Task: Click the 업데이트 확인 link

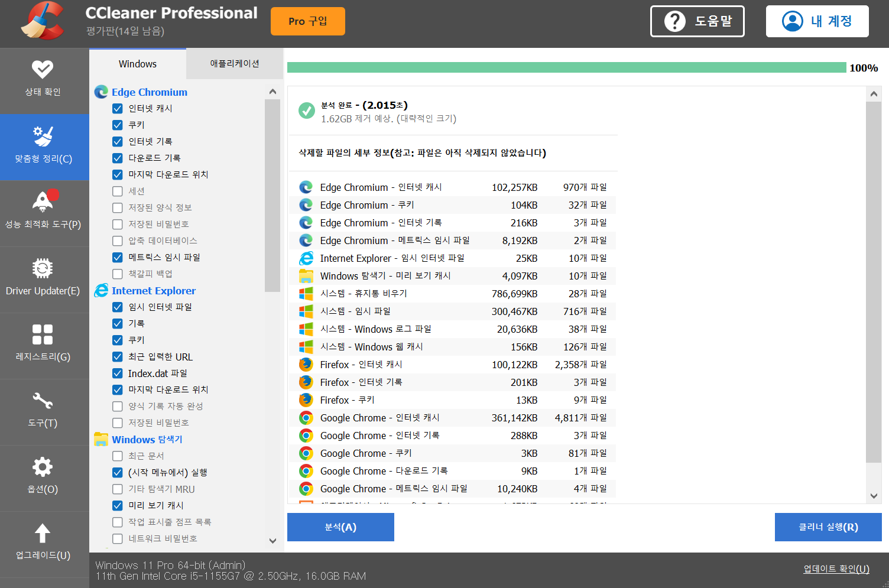Action: click(x=836, y=569)
